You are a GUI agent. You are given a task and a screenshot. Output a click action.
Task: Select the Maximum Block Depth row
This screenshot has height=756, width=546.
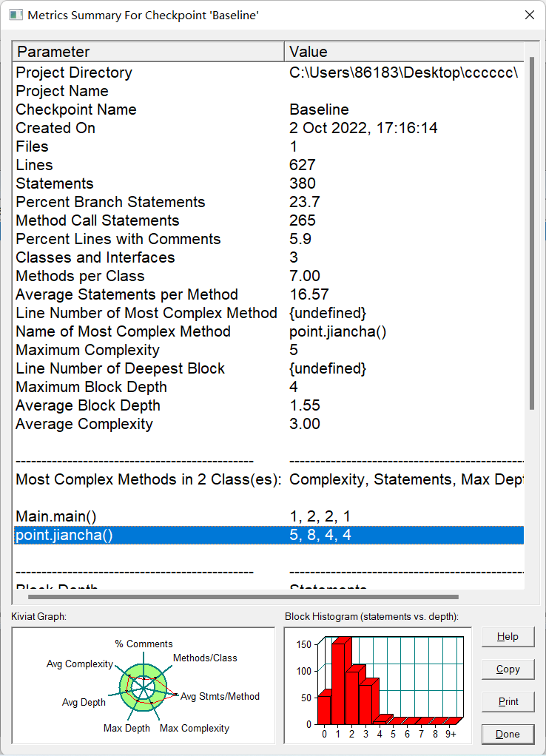[269, 387]
